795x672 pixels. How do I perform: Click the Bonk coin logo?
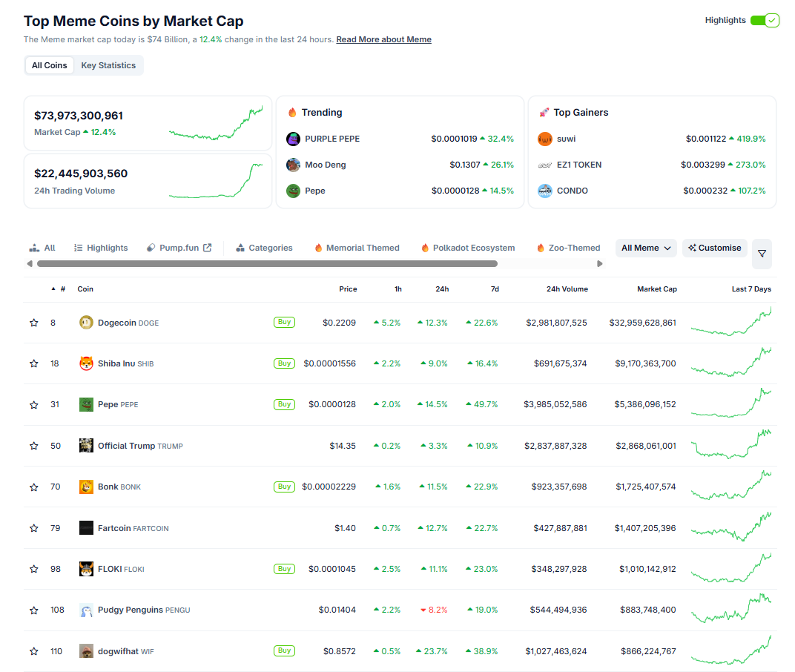tap(86, 487)
